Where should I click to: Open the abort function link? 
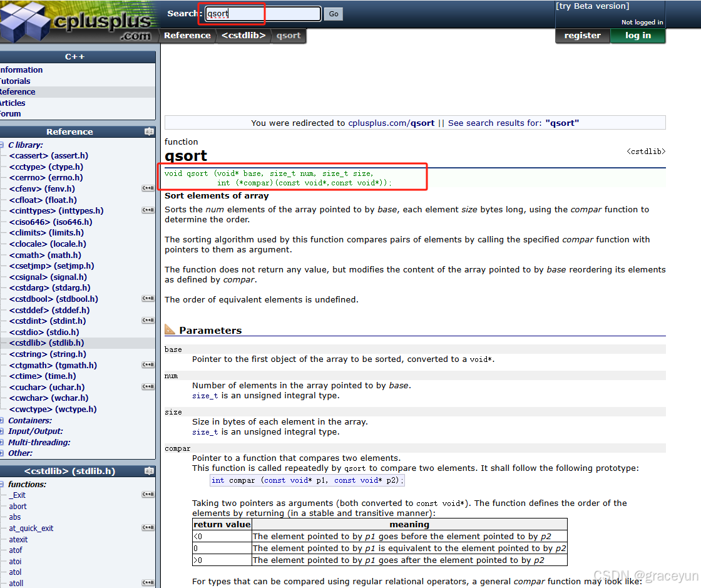(18, 506)
